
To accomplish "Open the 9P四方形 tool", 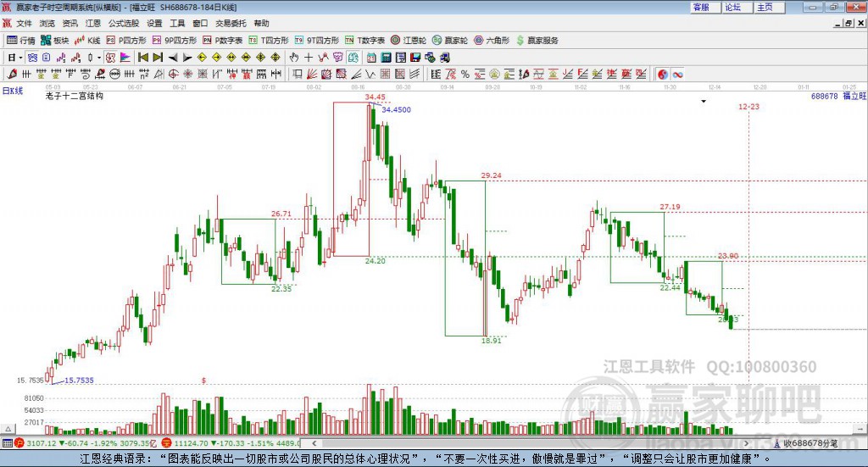I will [x=175, y=41].
